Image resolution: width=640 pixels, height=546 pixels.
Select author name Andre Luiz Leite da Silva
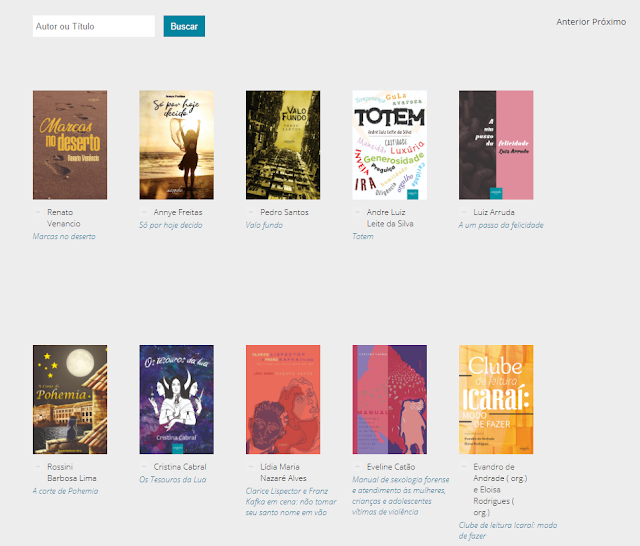tap(390, 218)
